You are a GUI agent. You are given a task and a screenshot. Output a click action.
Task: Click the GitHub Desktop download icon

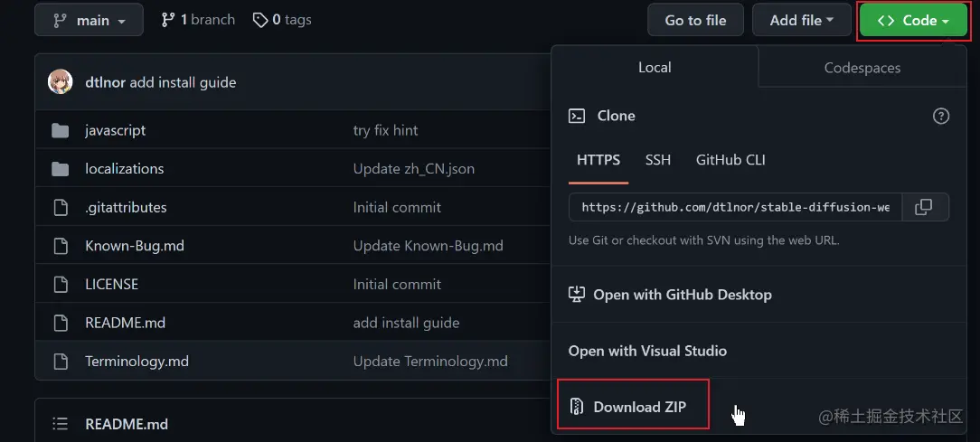click(576, 295)
